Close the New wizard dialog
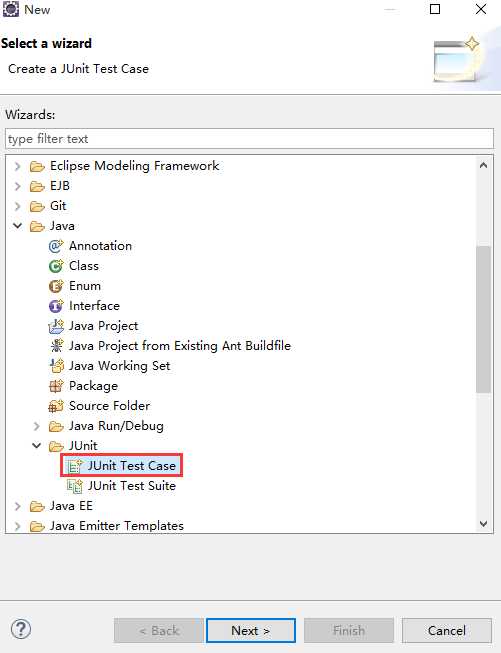Image resolution: width=501 pixels, height=653 pixels. (x=481, y=9)
